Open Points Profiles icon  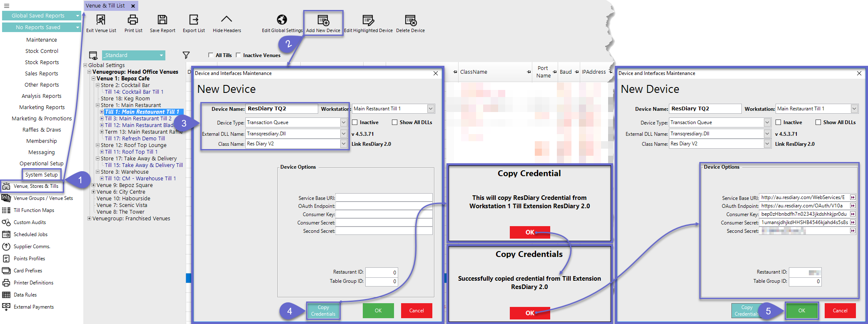click(6, 259)
